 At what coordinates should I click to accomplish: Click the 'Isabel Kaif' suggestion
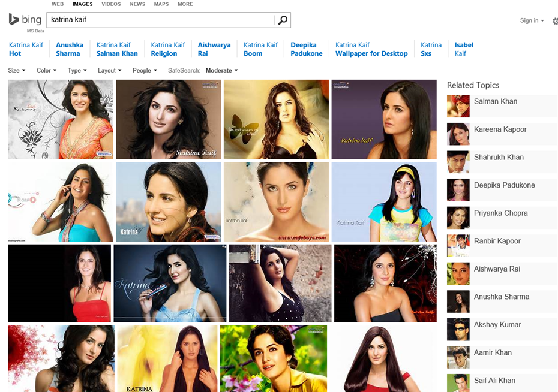(x=464, y=49)
